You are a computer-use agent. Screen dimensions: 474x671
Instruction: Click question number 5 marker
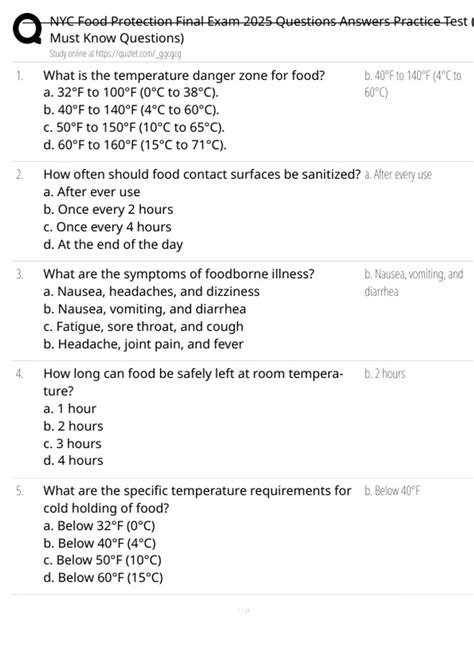19,491
